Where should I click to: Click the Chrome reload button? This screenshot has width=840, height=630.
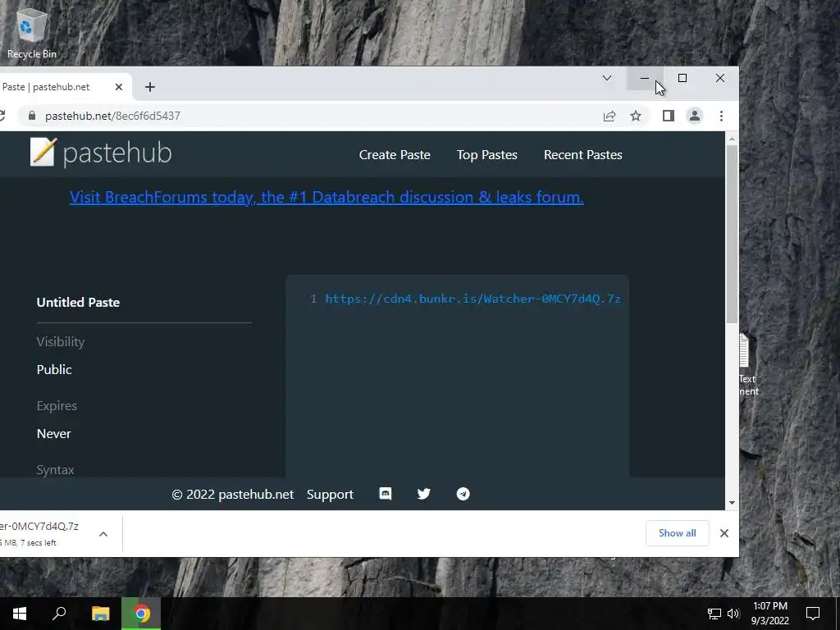click(x=2, y=116)
